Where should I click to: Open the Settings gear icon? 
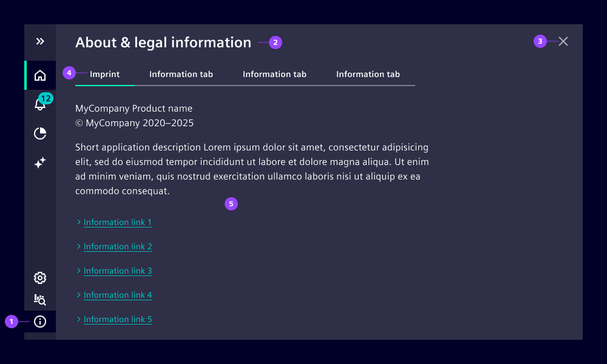click(x=40, y=277)
